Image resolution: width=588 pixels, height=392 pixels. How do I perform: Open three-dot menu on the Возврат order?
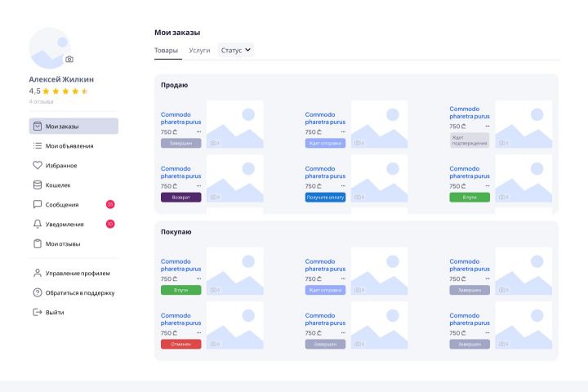198,186
